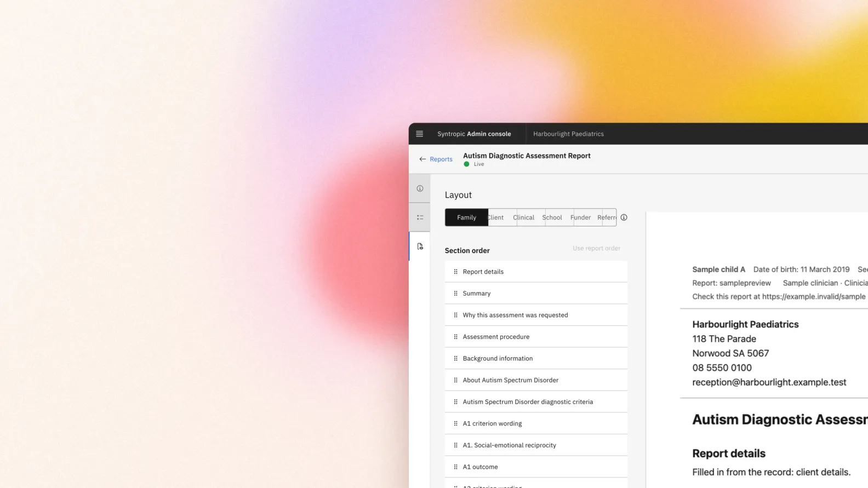
Task: Click Date of birth: 11 March 2019 text
Action: pyautogui.click(x=801, y=269)
